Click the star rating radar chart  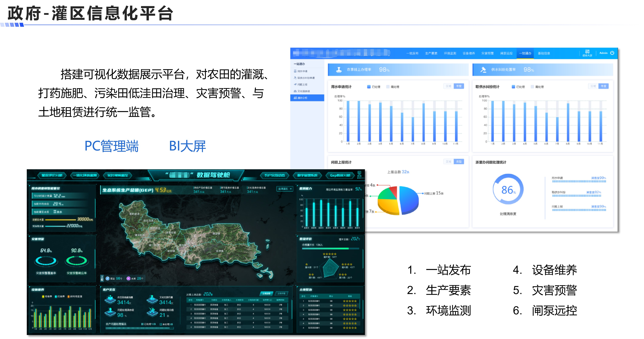pos(330,269)
